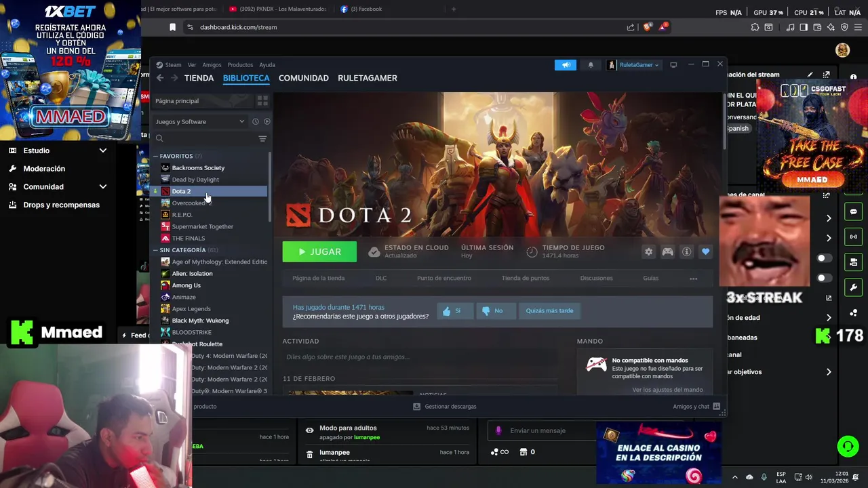Open Amigos menu in Steam menu bar
The image size is (868, 488).
coord(212,65)
